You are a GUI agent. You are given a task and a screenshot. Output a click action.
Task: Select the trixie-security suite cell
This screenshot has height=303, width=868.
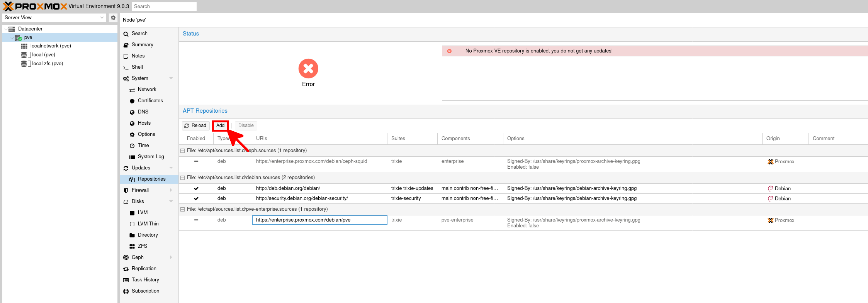(x=412, y=199)
